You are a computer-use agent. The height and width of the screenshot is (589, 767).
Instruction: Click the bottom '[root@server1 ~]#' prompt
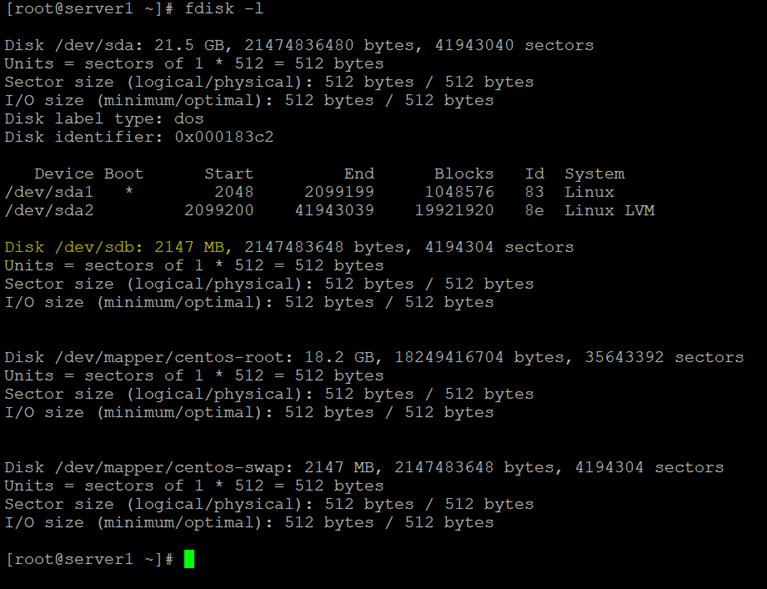[x=90, y=559]
